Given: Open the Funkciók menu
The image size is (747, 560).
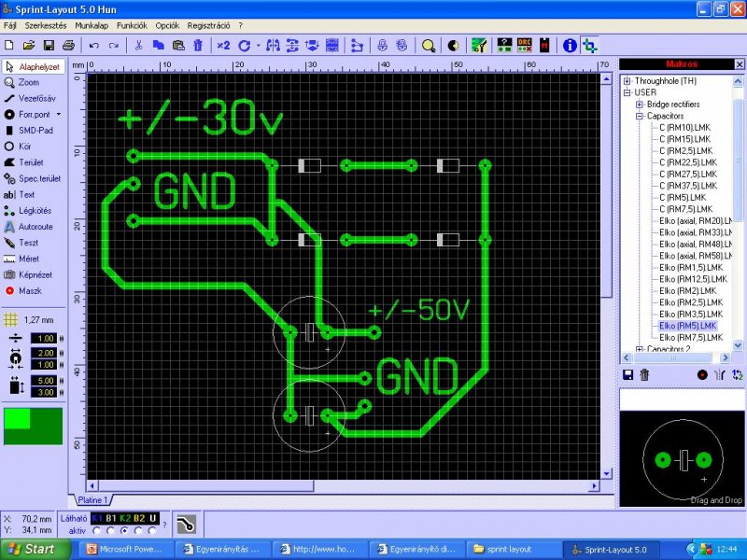Looking at the screenshot, I should coord(132,26).
